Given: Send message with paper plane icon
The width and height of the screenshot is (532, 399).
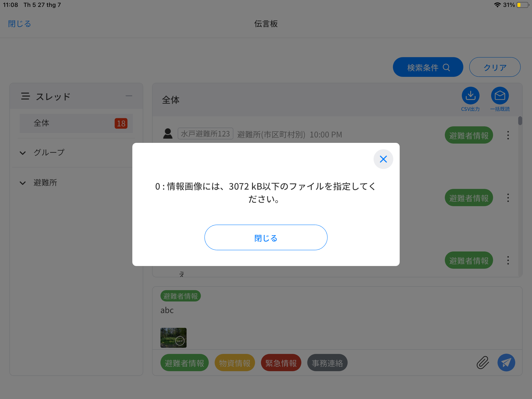Looking at the screenshot, I should click(x=506, y=363).
